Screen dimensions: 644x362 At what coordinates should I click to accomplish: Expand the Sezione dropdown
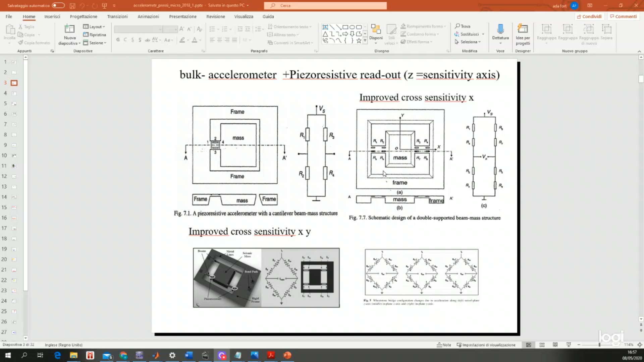pos(95,43)
